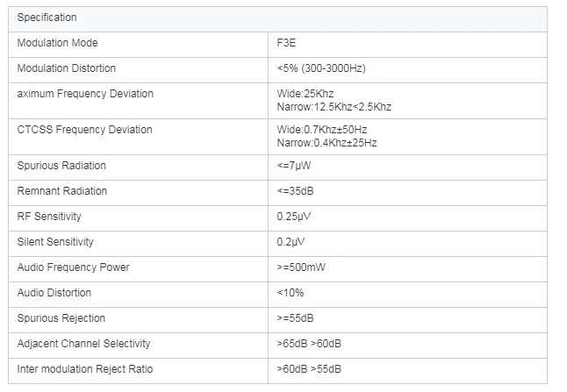Click the 0.25μV value cell
567x392 pixels.
click(294, 217)
